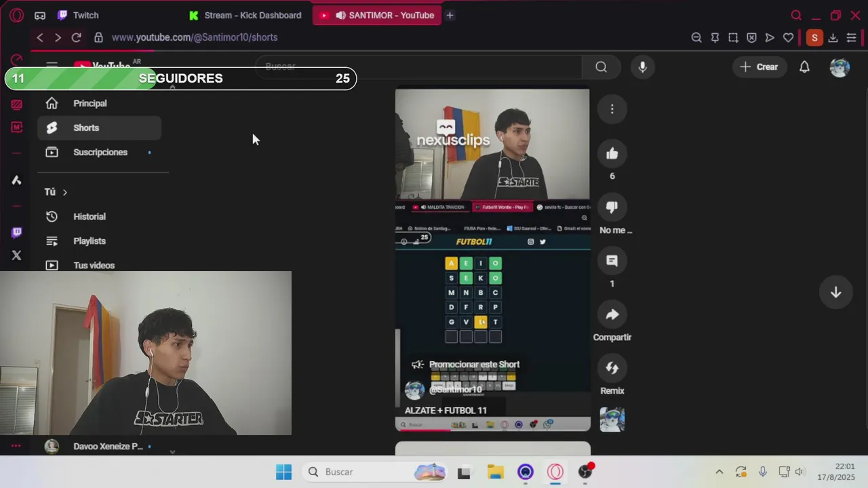Open the Short's comments
The width and height of the screenshot is (868, 488).
612,261
